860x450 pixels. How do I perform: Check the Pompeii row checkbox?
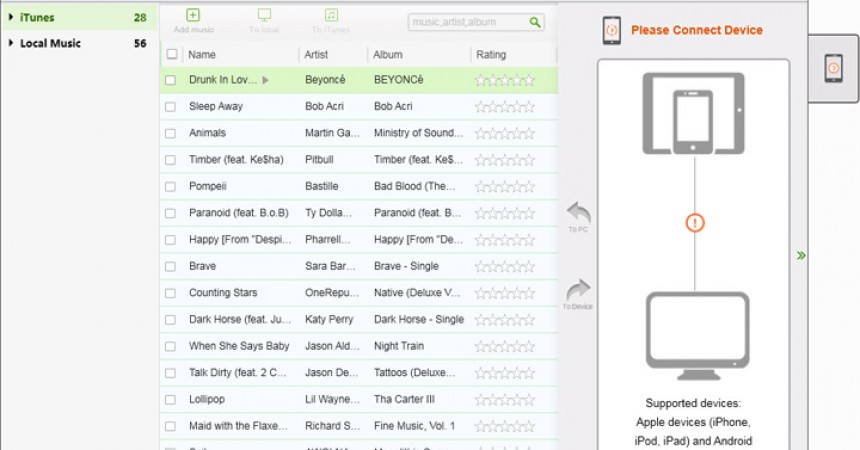171,187
